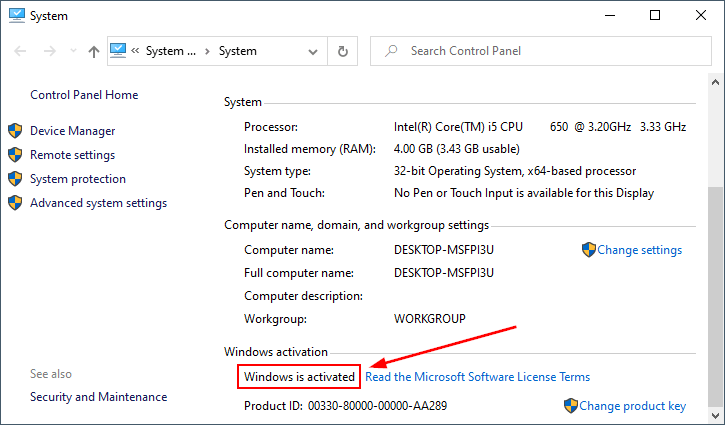This screenshot has width=725, height=425.
Task: Click the computer icon in the address bar
Action: pos(118,51)
